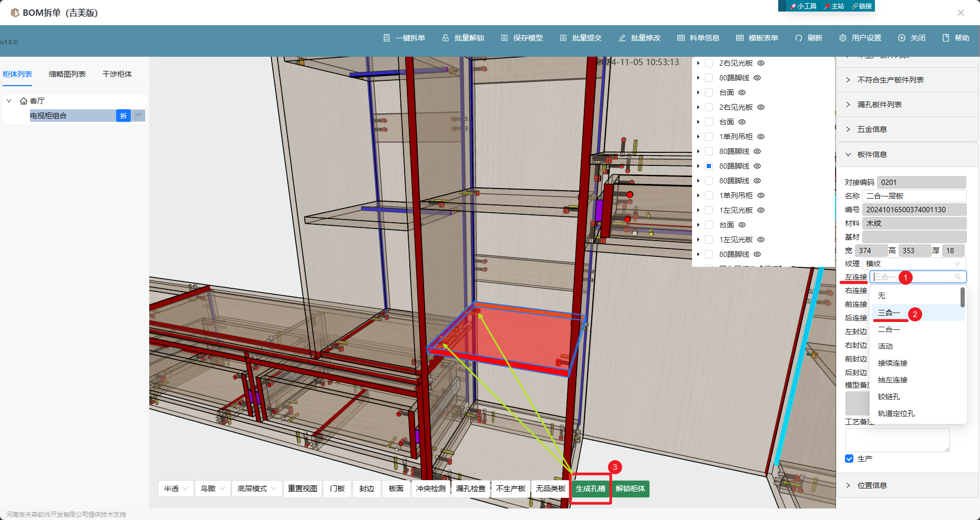Click the blue 拆 badge on 电视柜组合
The image size is (980, 520).
[x=123, y=116]
